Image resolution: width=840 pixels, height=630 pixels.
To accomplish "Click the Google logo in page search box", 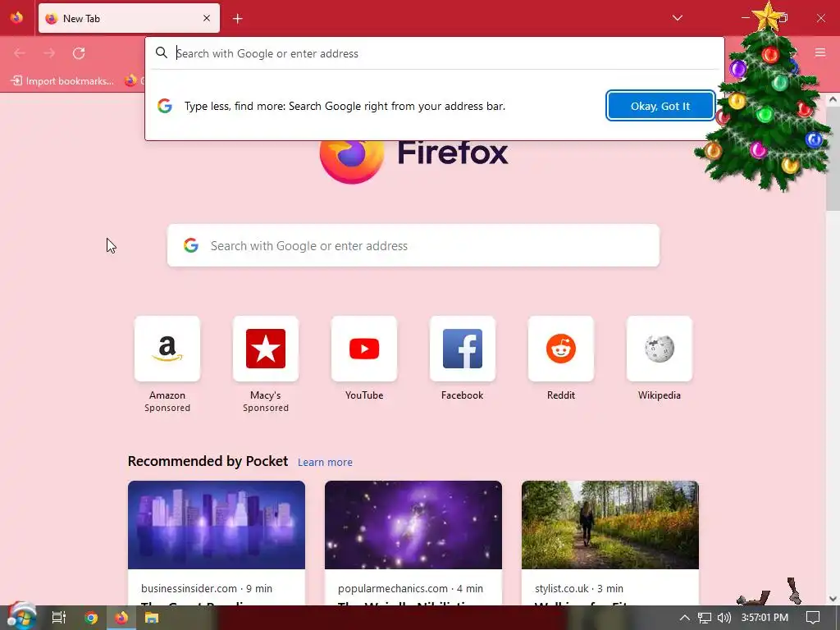I will pos(190,245).
